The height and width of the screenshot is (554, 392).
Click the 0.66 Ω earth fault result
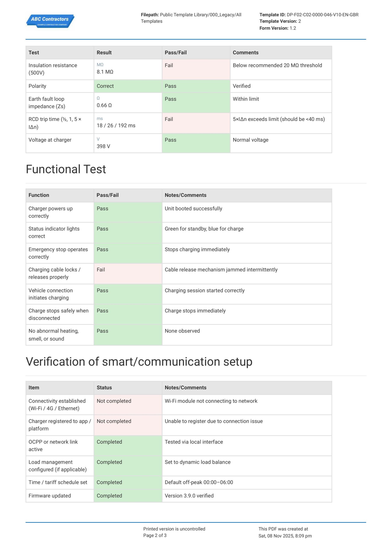pyautogui.click(x=104, y=105)
